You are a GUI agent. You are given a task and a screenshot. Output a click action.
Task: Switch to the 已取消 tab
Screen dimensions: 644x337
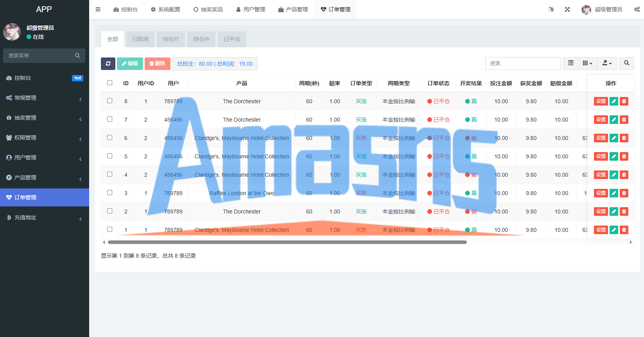point(140,39)
